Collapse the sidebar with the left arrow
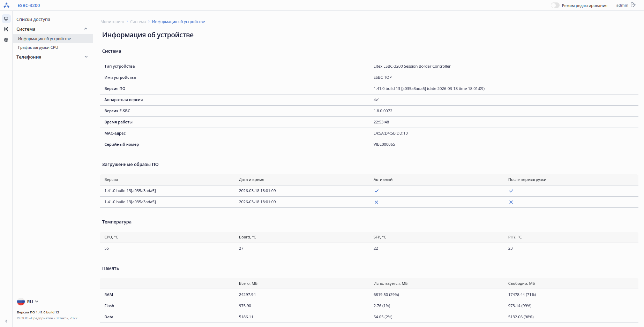The image size is (644, 327). tap(6, 321)
